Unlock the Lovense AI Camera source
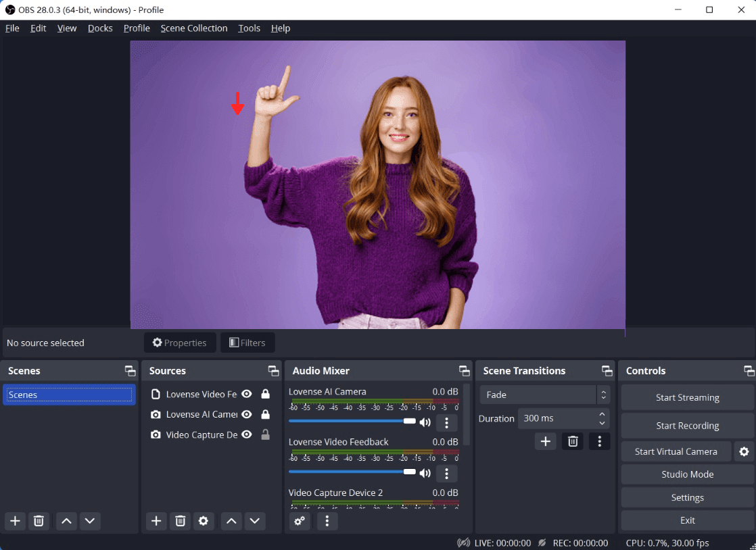756x550 pixels. (265, 414)
